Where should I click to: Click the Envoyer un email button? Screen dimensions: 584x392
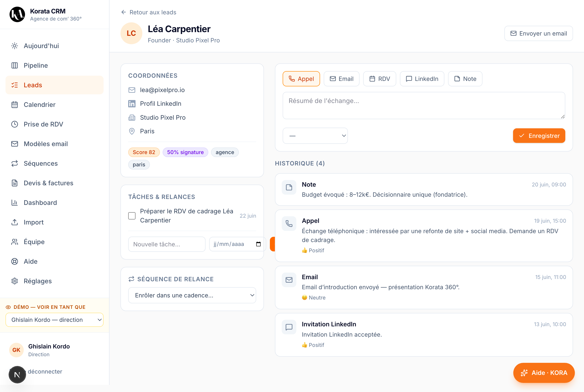(538, 34)
